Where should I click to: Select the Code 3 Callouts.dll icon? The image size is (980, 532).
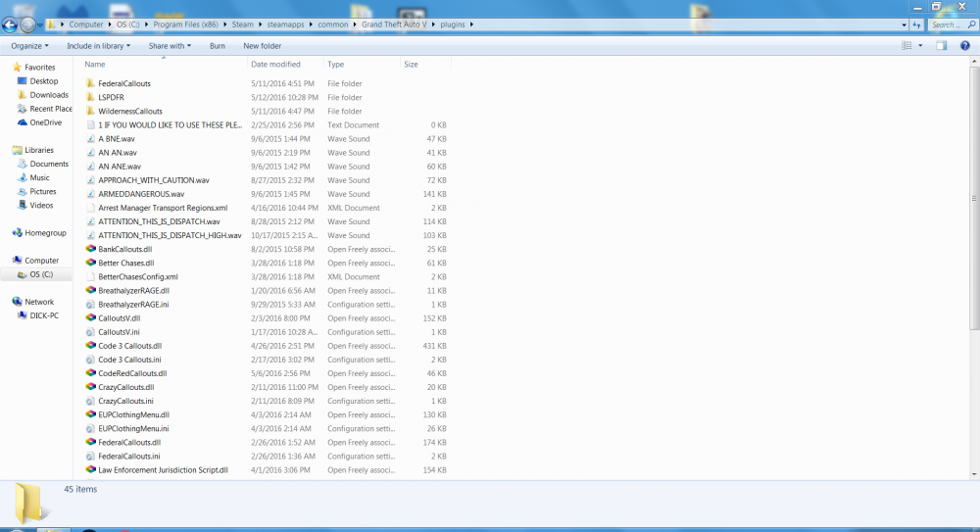tap(90, 346)
